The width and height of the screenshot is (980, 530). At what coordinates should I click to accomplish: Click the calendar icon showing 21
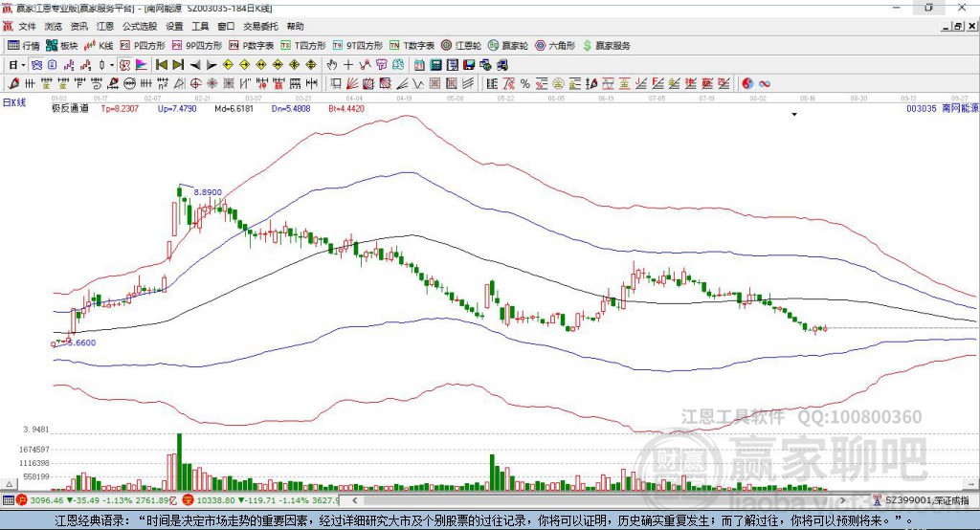coord(419,65)
